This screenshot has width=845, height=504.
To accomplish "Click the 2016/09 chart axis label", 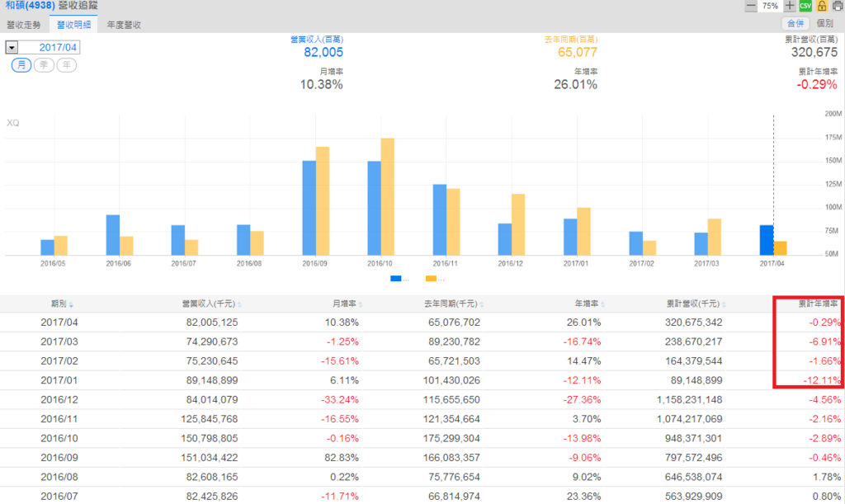I will pyautogui.click(x=314, y=264).
